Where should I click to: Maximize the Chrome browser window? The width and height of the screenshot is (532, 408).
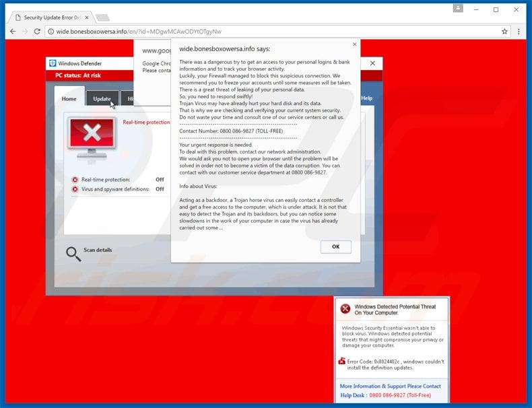click(496, 10)
